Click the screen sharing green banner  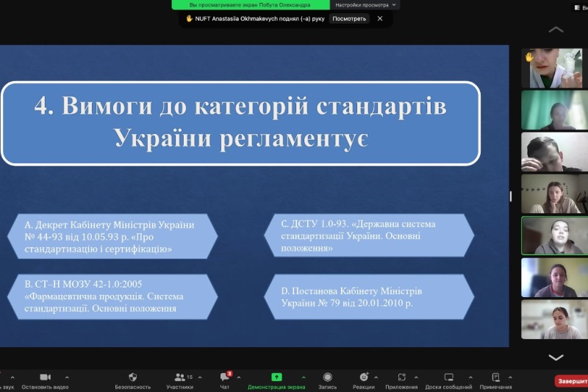coord(251,5)
